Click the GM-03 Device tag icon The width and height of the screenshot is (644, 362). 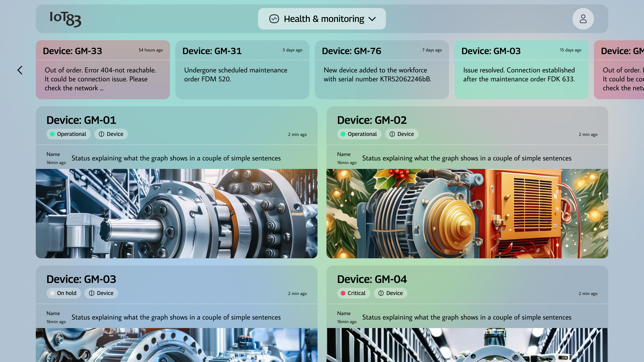pos(91,293)
